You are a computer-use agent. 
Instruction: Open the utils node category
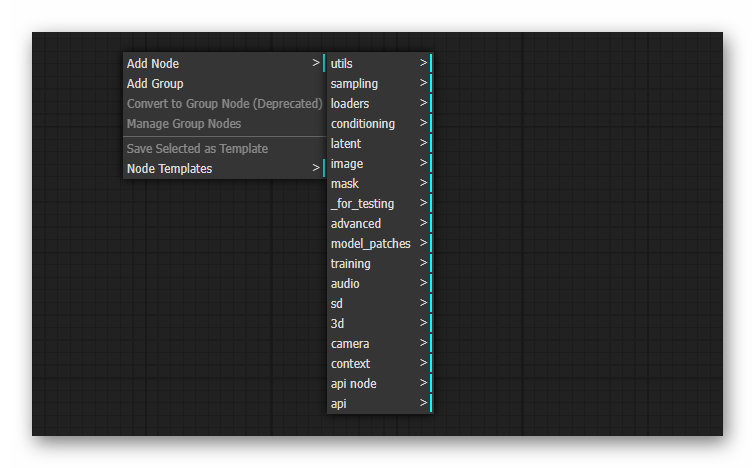[x=378, y=64]
